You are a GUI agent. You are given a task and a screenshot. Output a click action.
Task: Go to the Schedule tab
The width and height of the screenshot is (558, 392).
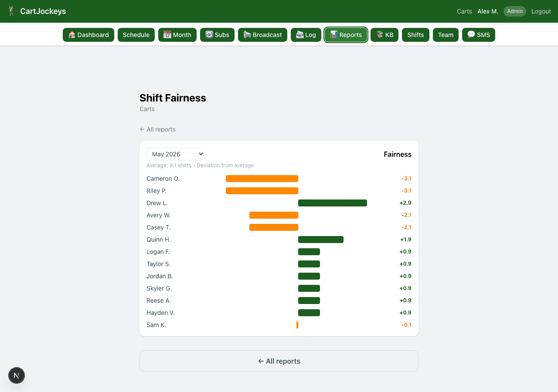pyautogui.click(x=136, y=35)
